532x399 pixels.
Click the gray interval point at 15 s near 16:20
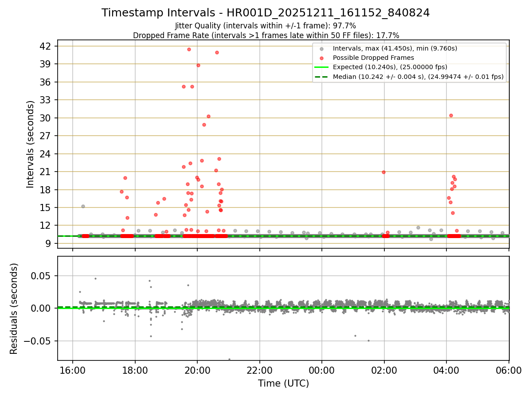[x=83, y=206]
